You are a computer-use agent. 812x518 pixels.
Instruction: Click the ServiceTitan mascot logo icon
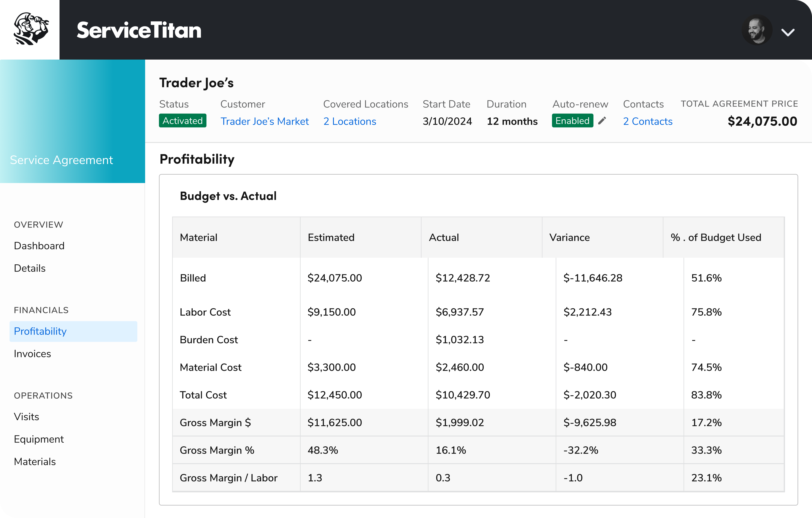(30, 29)
